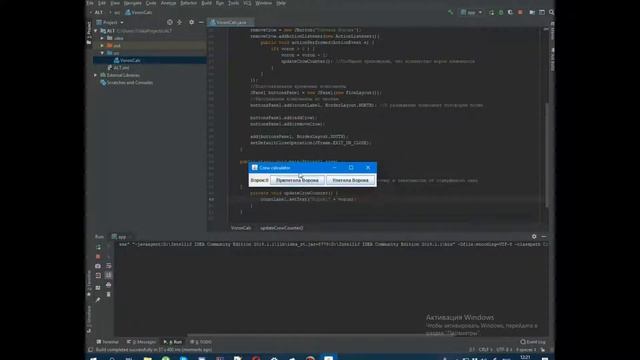Open the app run configuration dropdown
The height and width of the screenshot is (360, 640).
coord(471,12)
